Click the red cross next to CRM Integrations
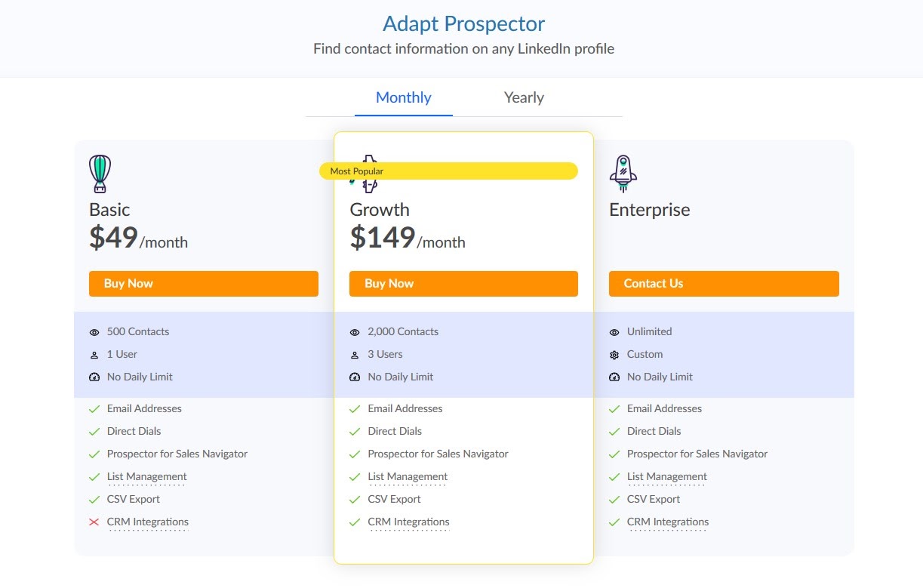Image resolution: width=923 pixels, height=588 pixels. coord(94,522)
